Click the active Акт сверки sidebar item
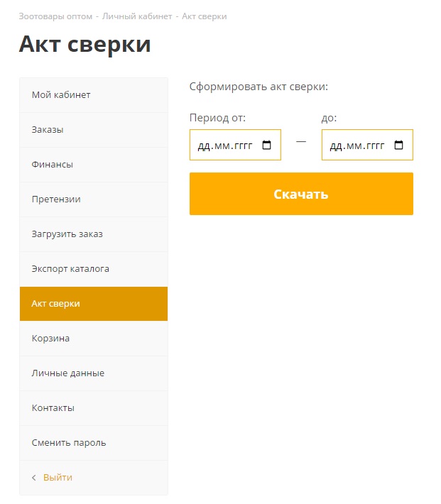 tap(94, 304)
